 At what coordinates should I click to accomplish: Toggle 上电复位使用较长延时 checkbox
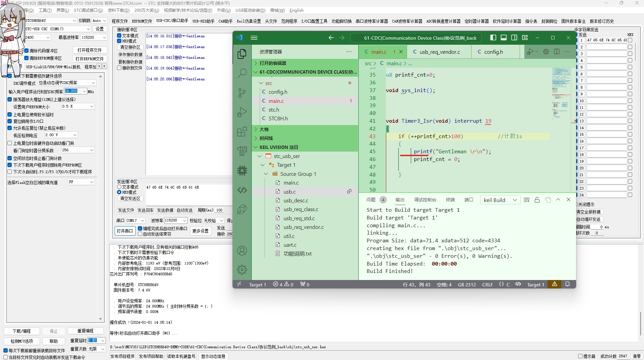click(x=10, y=115)
